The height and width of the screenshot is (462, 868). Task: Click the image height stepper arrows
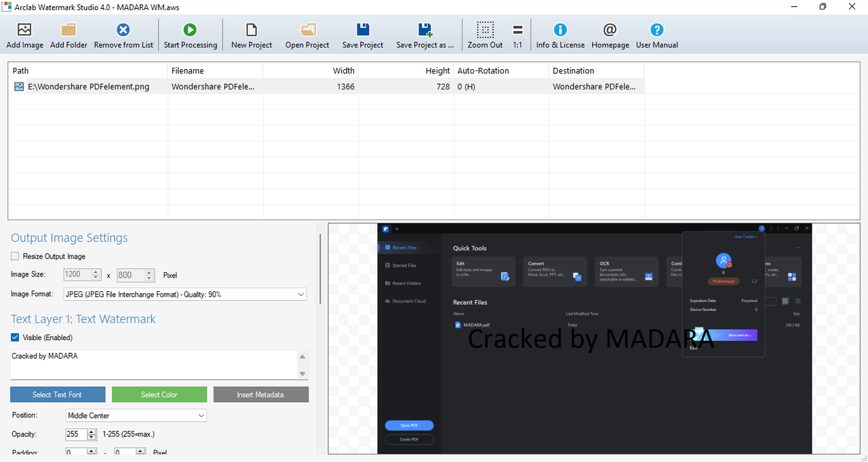(x=149, y=275)
